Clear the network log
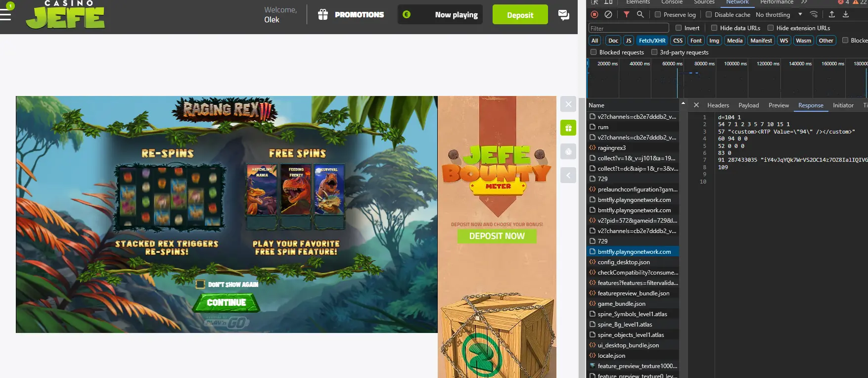 coord(608,14)
